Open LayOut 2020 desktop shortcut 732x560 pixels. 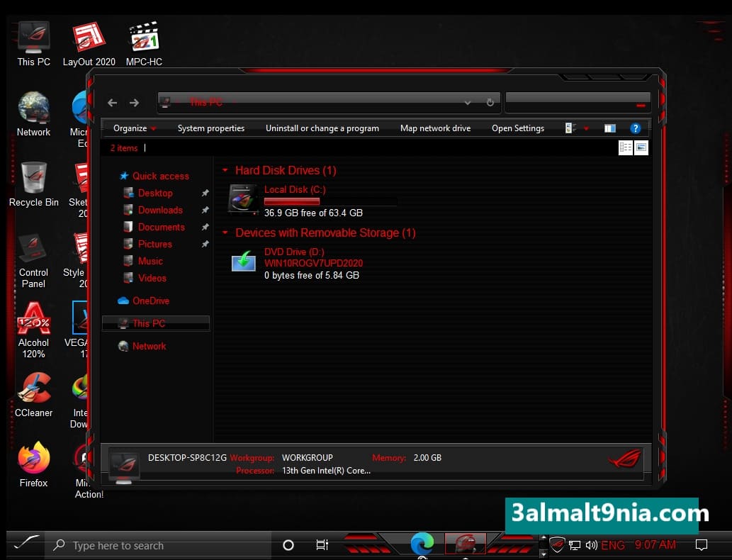pos(89,43)
